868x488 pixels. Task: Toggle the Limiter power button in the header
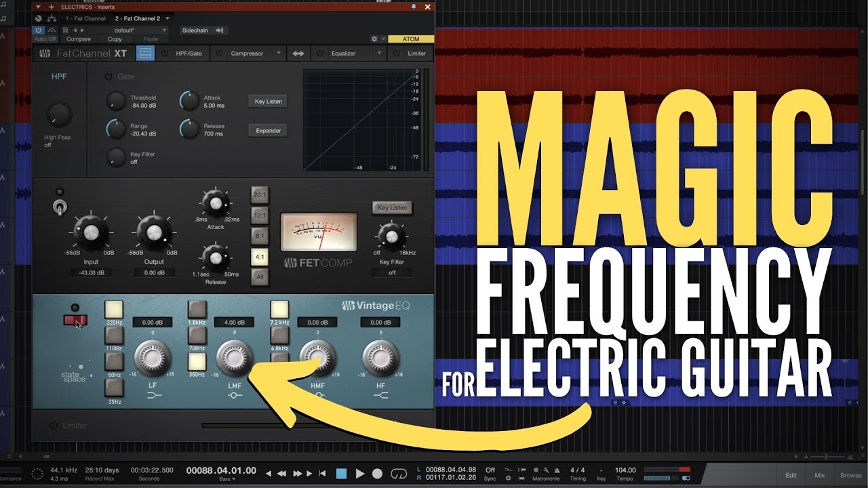[397, 54]
